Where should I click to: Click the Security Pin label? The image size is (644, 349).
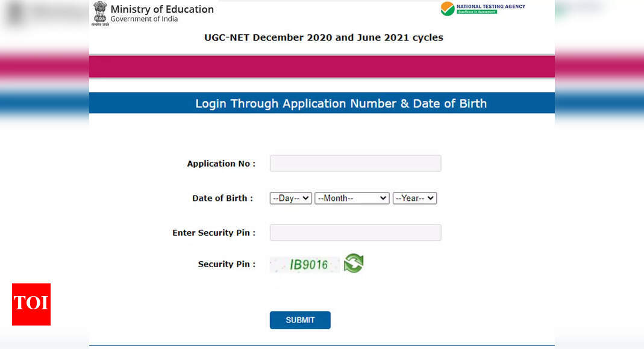227,264
